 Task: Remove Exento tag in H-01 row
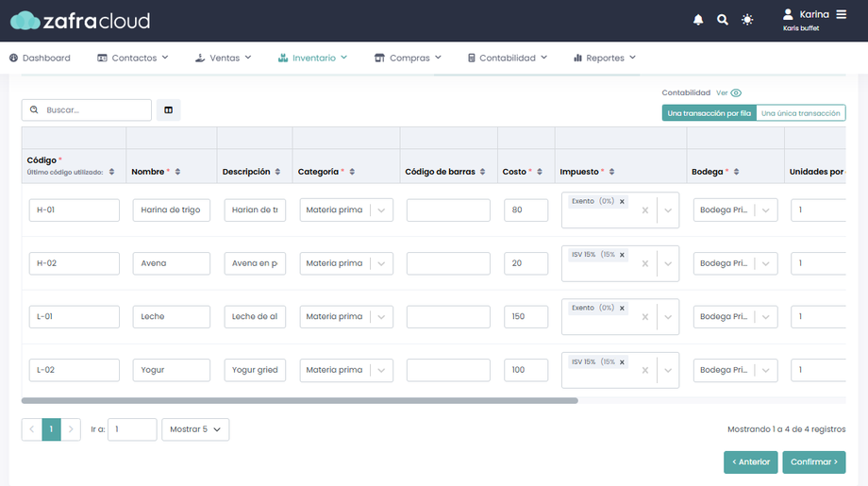pyautogui.click(x=623, y=201)
